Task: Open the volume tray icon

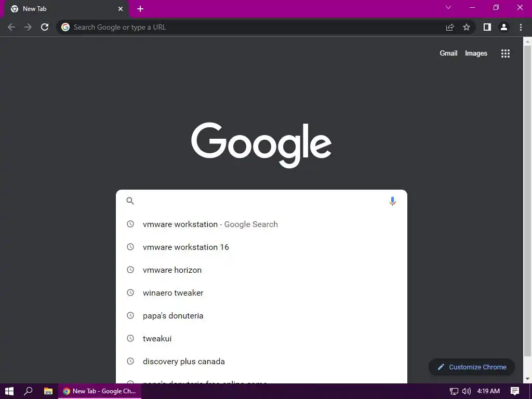Action: pyautogui.click(x=467, y=391)
